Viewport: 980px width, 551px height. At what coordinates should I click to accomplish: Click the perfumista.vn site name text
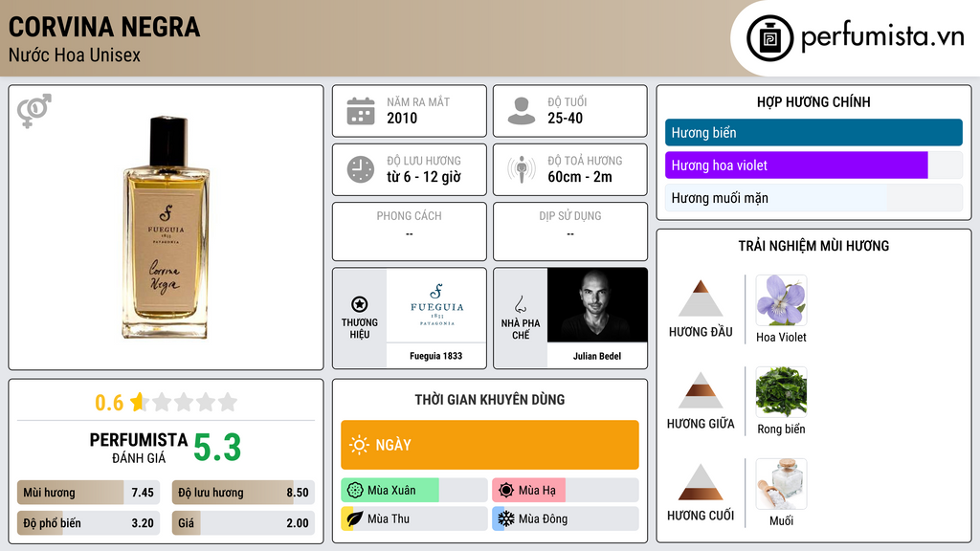coord(882,37)
